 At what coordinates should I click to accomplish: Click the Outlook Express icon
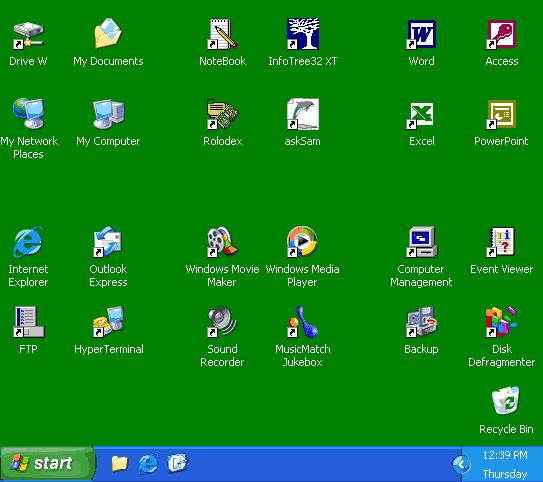click(x=108, y=242)
